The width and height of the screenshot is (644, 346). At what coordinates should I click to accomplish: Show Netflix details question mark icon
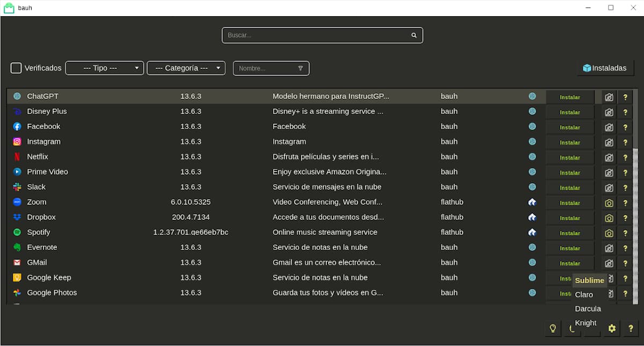tap(625, 157)
